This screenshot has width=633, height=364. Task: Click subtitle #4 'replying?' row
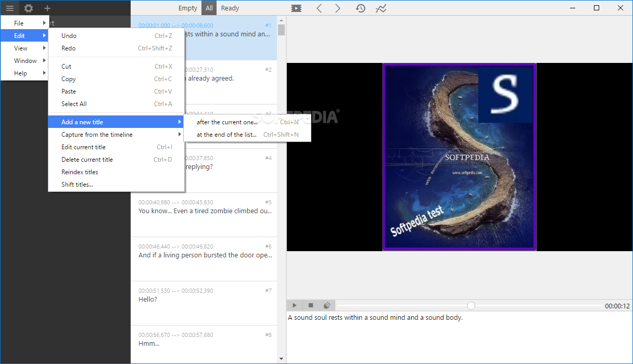pos(231,171)
